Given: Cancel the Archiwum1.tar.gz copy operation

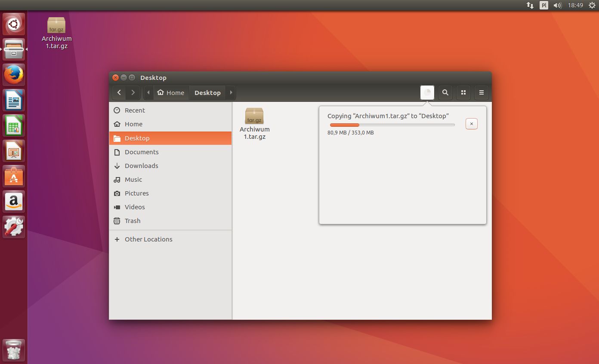Looking at the screenshot, I should tap(472, 124).
